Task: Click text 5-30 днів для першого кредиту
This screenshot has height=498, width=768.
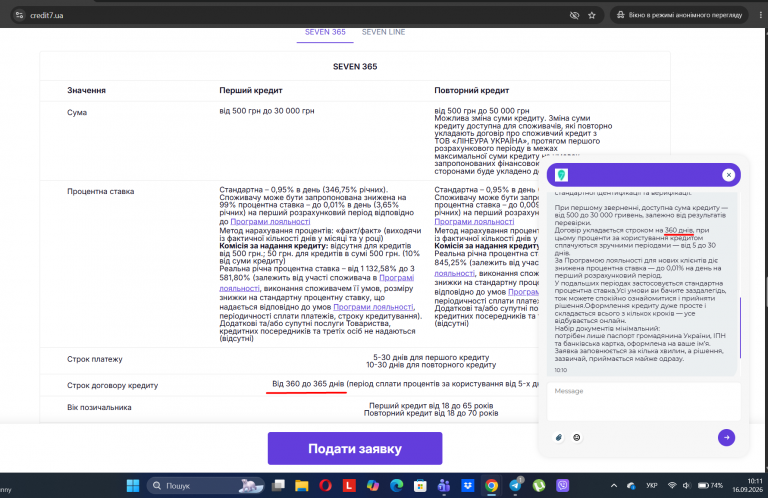Action: [431, 357]
